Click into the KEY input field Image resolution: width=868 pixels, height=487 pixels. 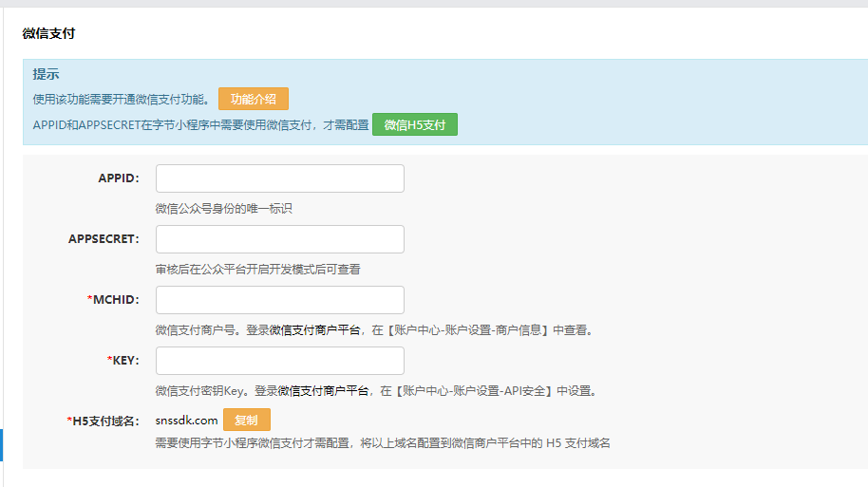pos(280,361)
